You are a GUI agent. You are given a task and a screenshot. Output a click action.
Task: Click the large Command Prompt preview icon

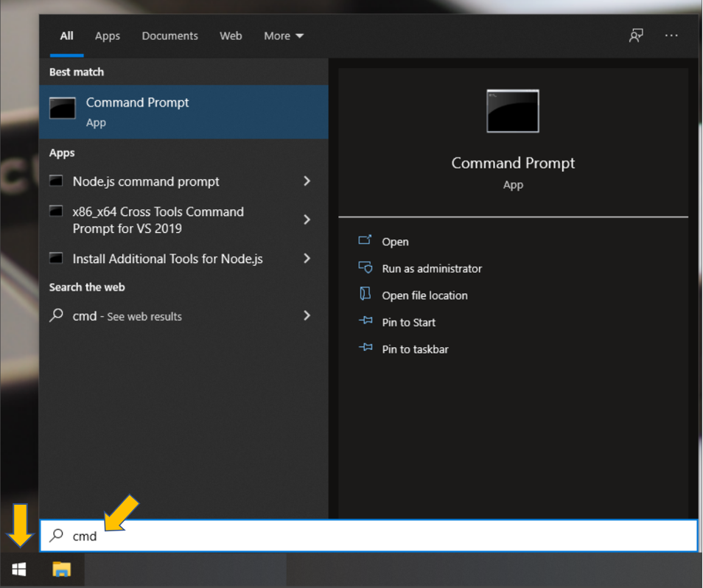(513, 111)
